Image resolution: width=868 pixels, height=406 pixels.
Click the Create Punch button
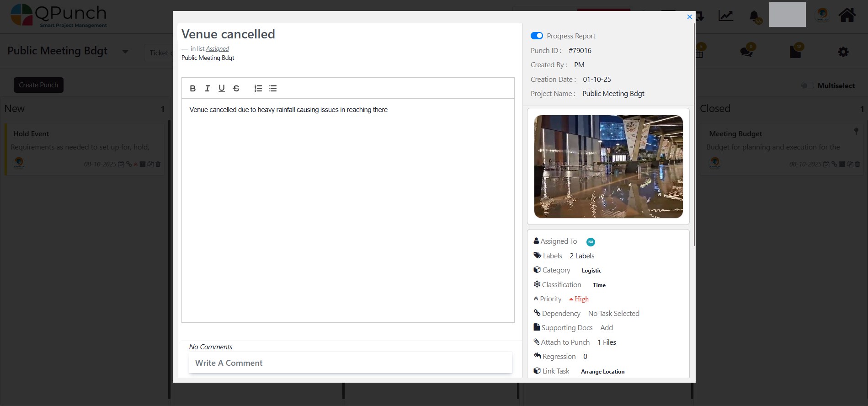38,85
